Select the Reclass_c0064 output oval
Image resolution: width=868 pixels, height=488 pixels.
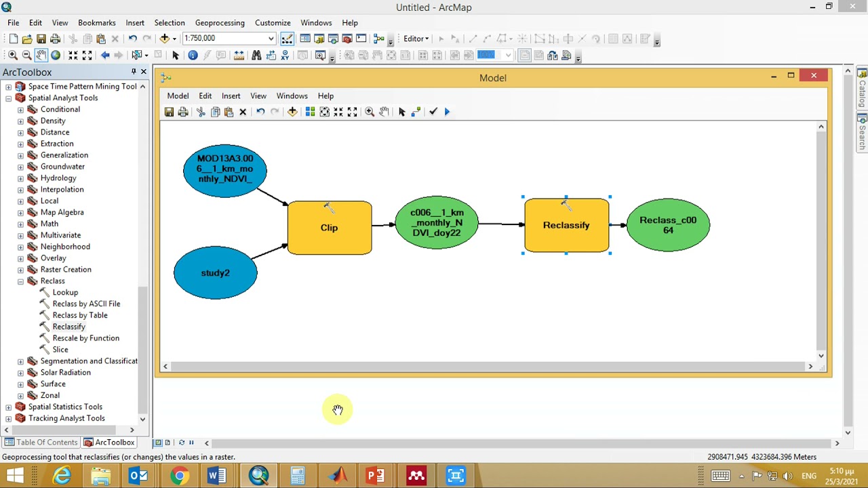point(668,225)
